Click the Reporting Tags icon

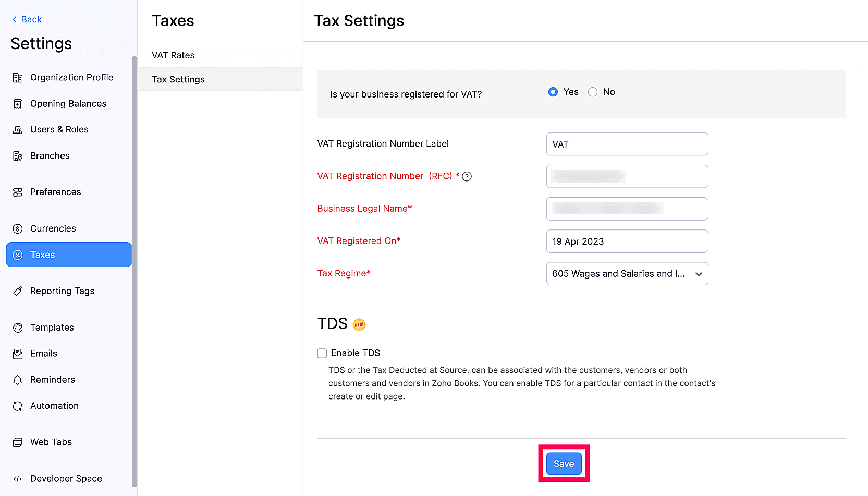coord(17,291)
